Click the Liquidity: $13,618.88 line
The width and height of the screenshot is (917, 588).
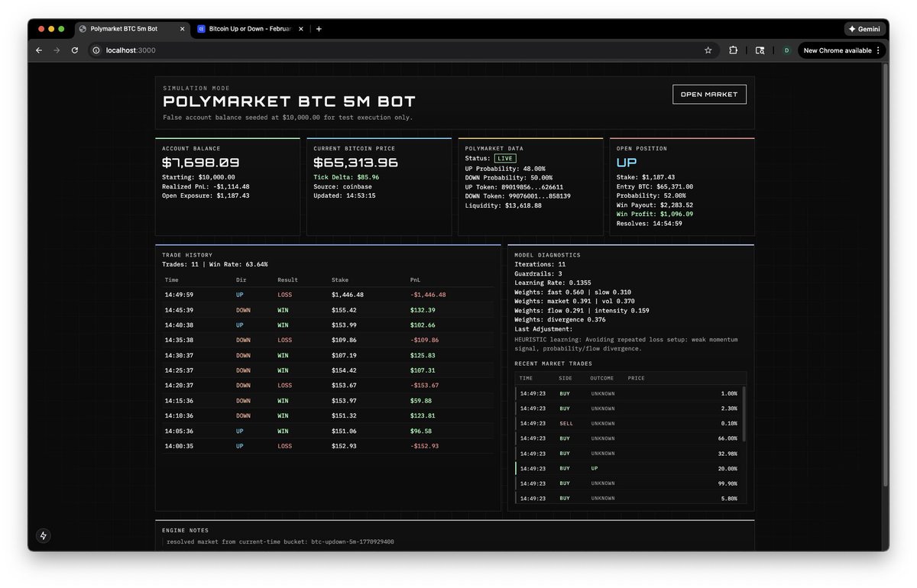(504, 205)
